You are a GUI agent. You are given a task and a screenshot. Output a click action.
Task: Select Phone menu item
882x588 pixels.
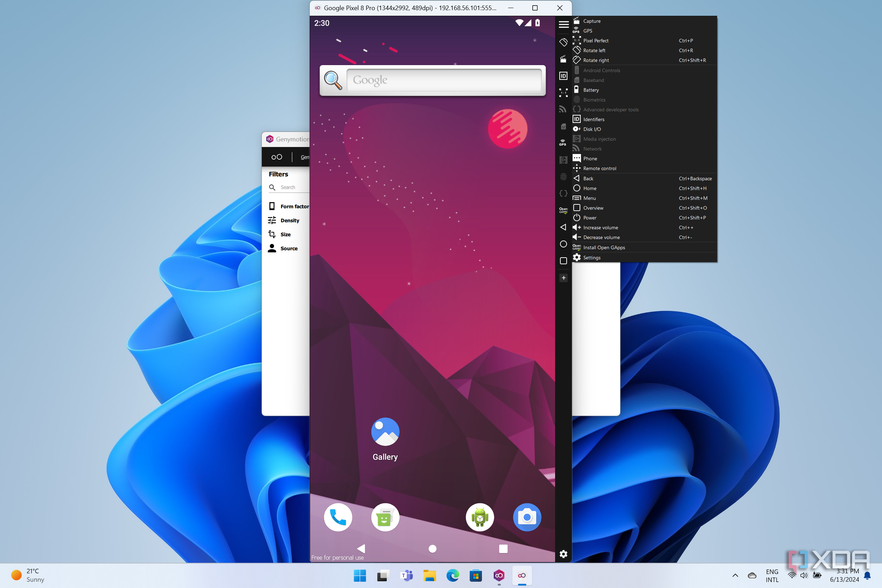pyautogui.click(x=644, y=159)
